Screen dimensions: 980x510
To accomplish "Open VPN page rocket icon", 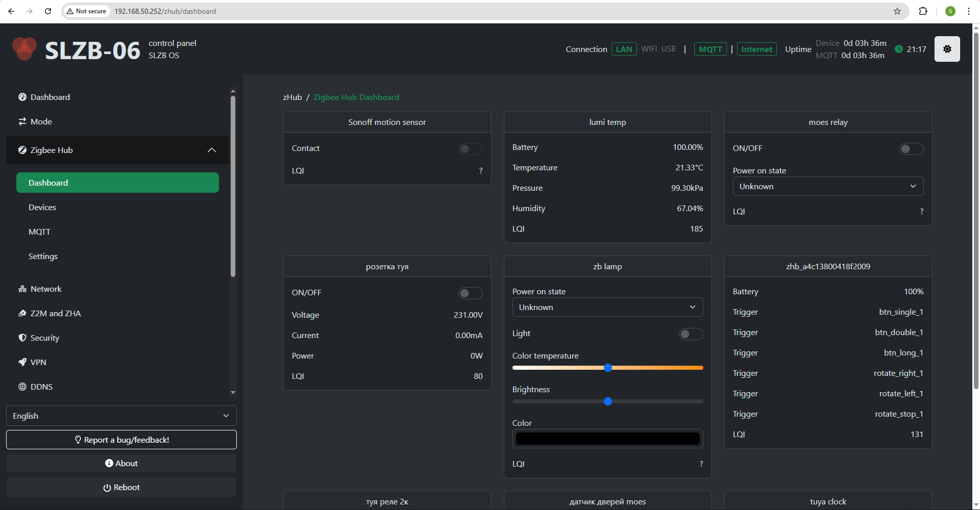I will 22,362.
